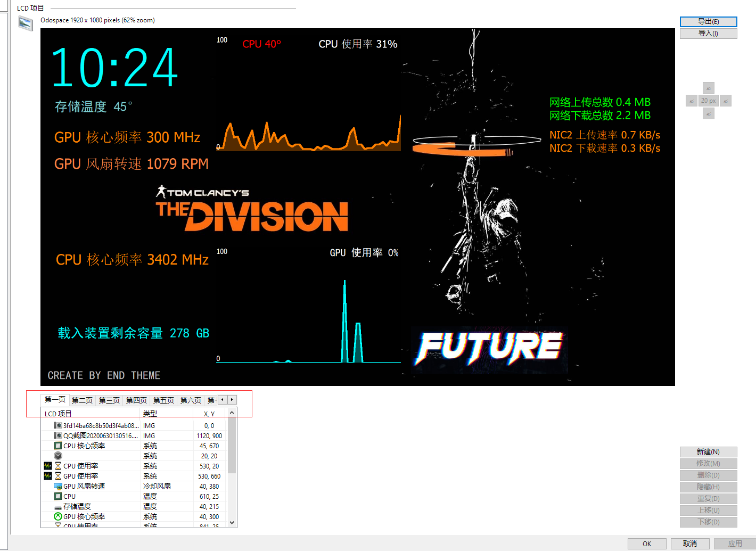Select CPU 核心频率 3402 MHz in the preview
Screen dimensions: 756x551
point(132,260)
